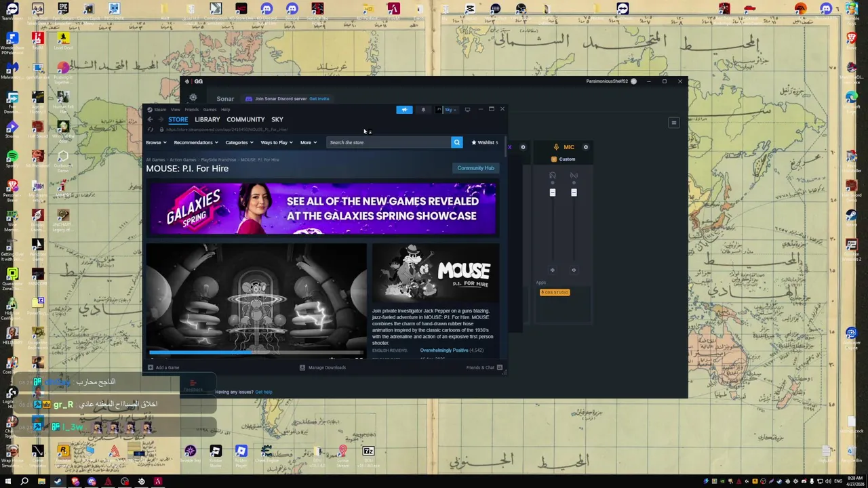Screen dimensions: 868x488
Task: Click the left MIC volume slider handle
Action: coord(552,192)
